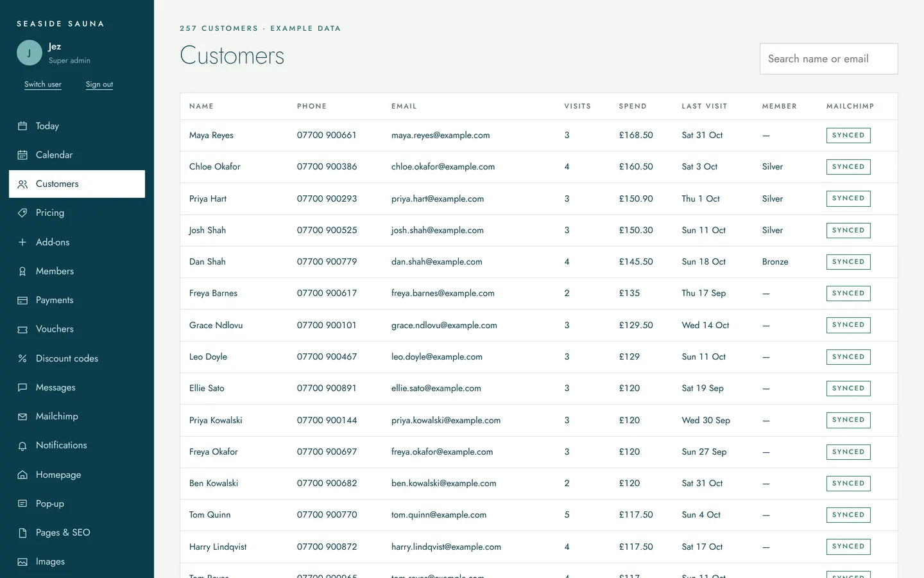Click the Customers people icon in sidebar
This screenshot has height=578, width=924.
tap(22, 184)
